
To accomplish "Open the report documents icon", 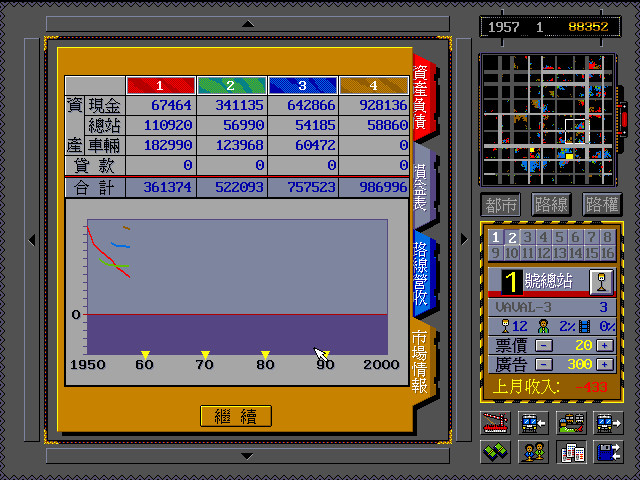I will (571, 452).
